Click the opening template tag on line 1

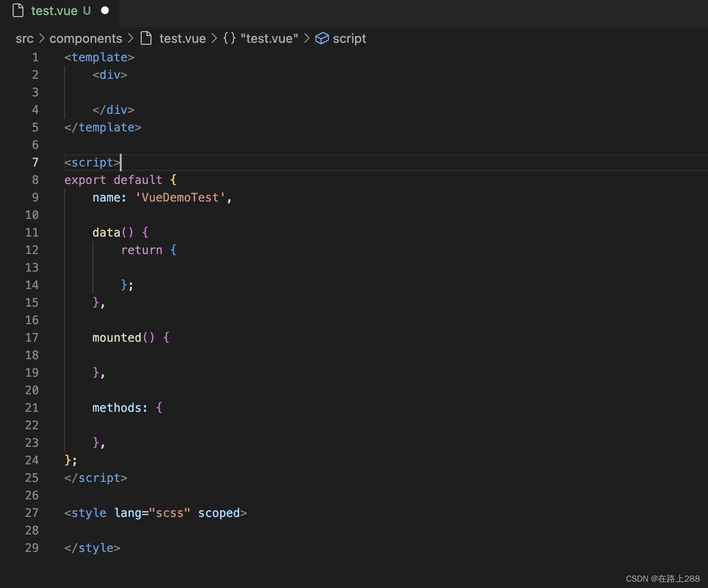coord(99,57)
